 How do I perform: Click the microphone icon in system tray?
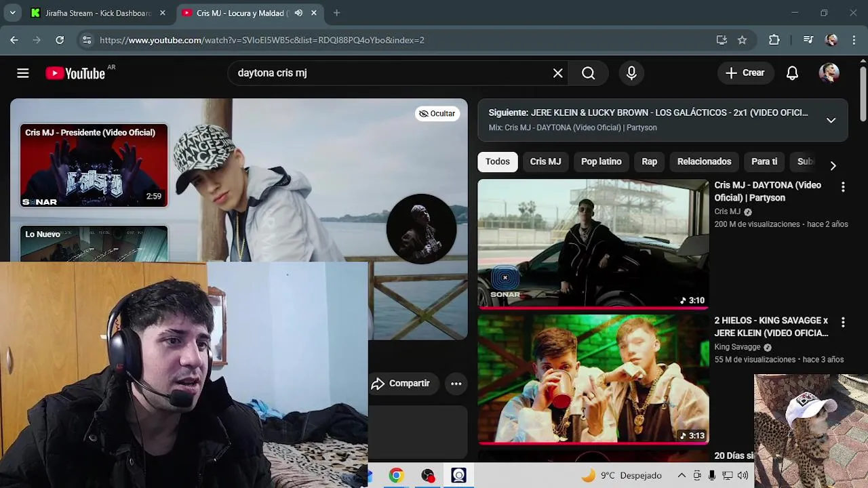coord(712,476)
